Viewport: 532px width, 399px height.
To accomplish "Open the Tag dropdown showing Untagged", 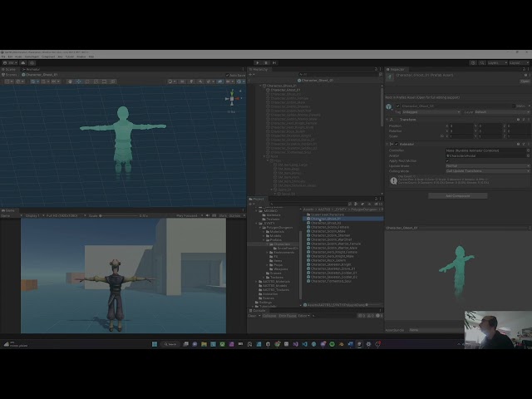I will tap(431, 112).
